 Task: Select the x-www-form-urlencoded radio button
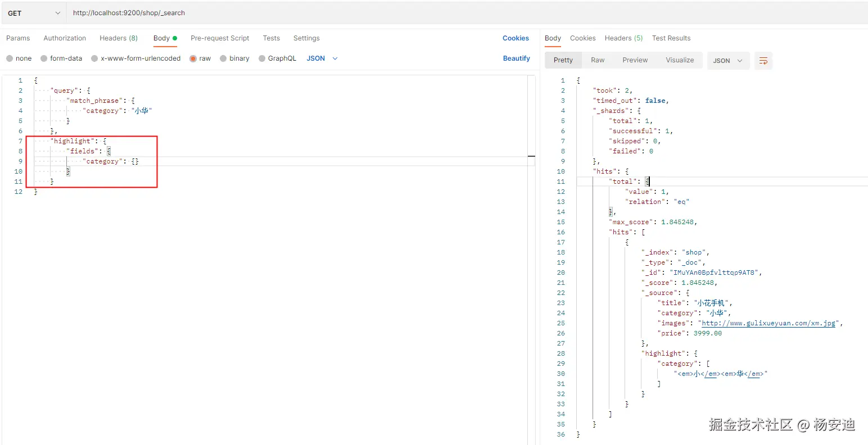[x=94, y=58]
